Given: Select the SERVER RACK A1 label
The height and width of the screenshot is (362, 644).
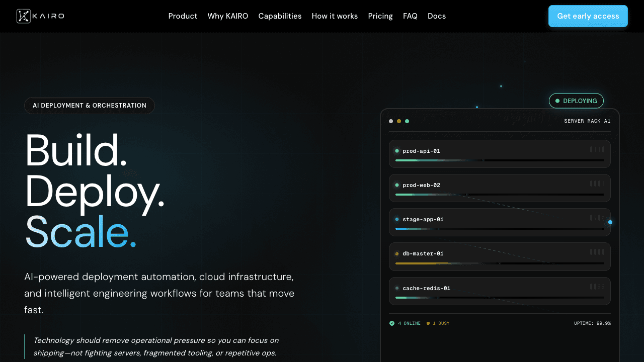Looking at the screenshot, I should pos(587,121).
